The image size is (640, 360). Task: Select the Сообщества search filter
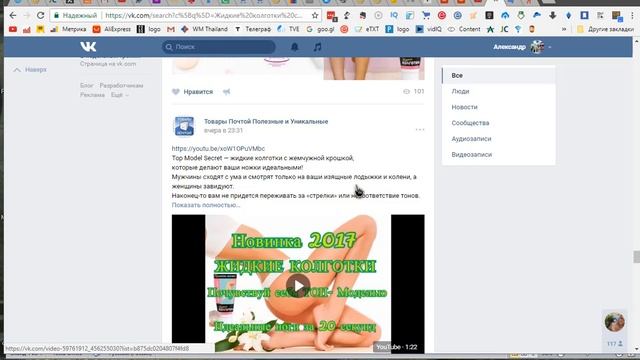click(x=499, y=123)
